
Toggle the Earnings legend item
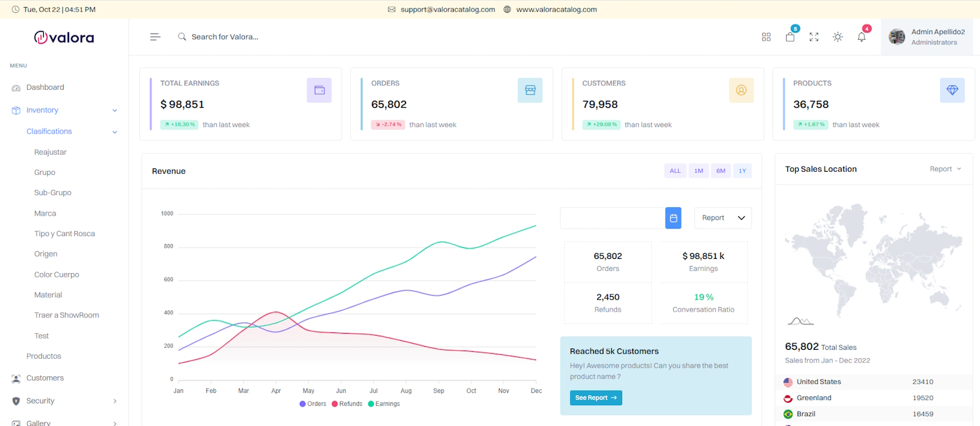384,403
